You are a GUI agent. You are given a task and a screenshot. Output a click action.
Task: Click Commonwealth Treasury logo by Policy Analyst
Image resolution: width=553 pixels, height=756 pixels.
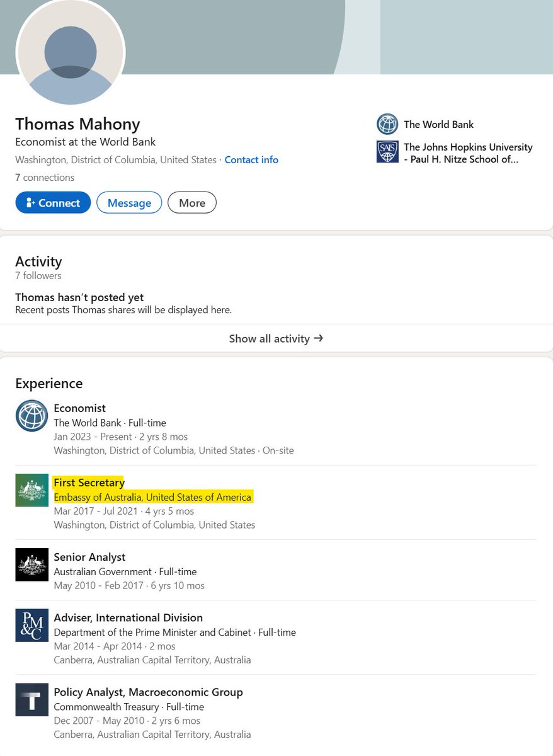tap(31, 699)
